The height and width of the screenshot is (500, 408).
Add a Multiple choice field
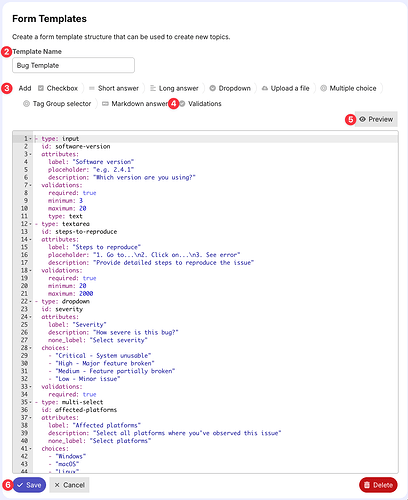(x=349, y=88)
